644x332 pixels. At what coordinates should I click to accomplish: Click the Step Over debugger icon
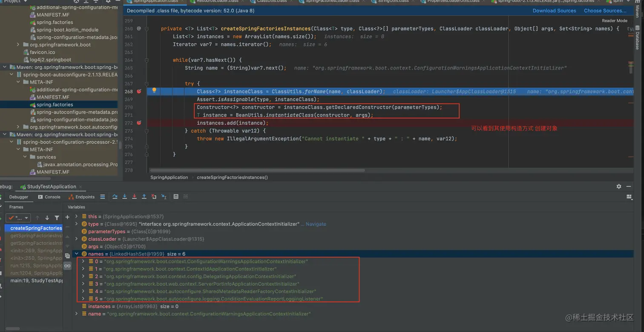pyautogui.click(x=115, y=197)
